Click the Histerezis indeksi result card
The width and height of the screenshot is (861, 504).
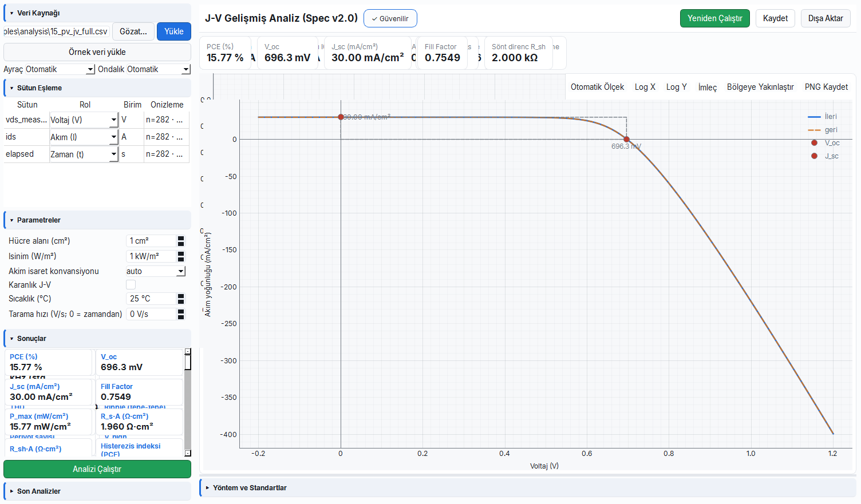(140, 448)
